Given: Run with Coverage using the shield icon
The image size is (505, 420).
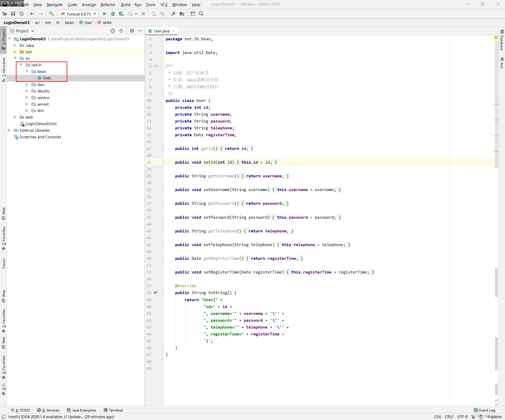Looking at the screenshot, I should pos(121,14).
